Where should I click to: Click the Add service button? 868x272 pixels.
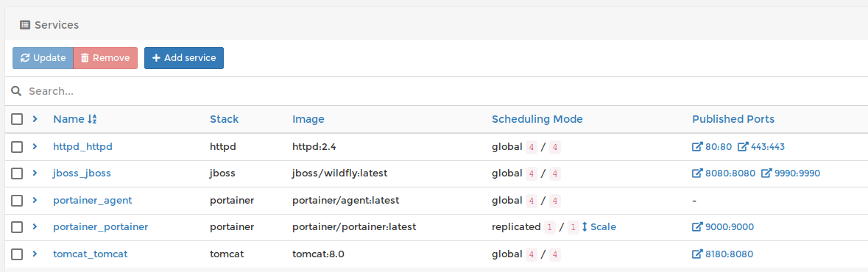coord(184,58)
